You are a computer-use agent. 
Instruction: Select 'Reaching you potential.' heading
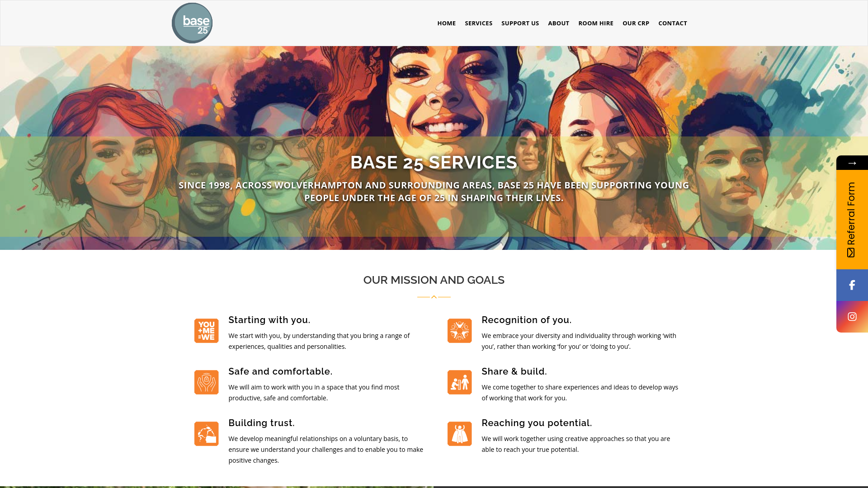coord(537,423)
